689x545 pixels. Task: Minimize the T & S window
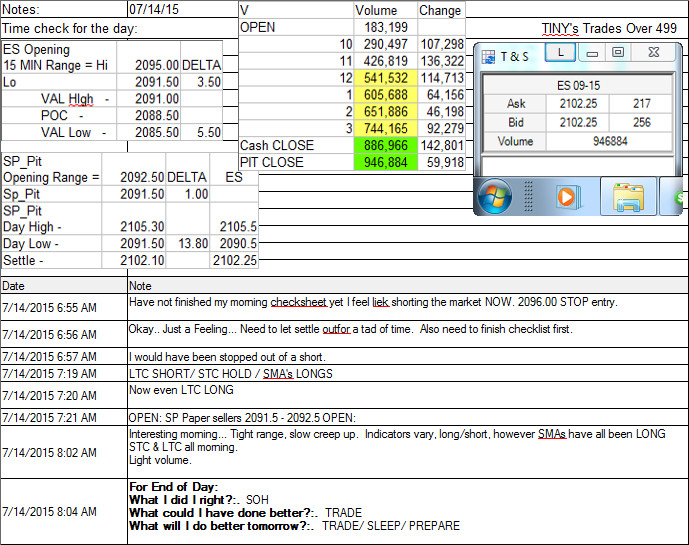[x=592, y=53]
